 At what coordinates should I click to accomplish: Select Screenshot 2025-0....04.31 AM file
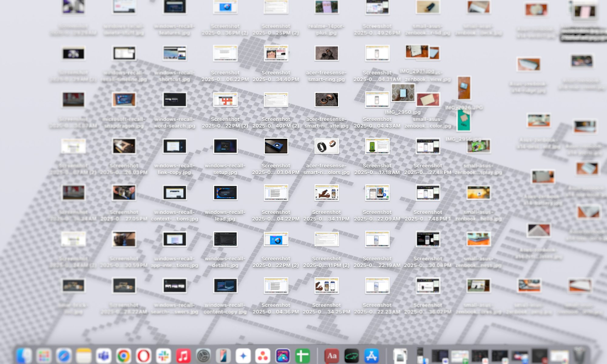coord(377,53)
